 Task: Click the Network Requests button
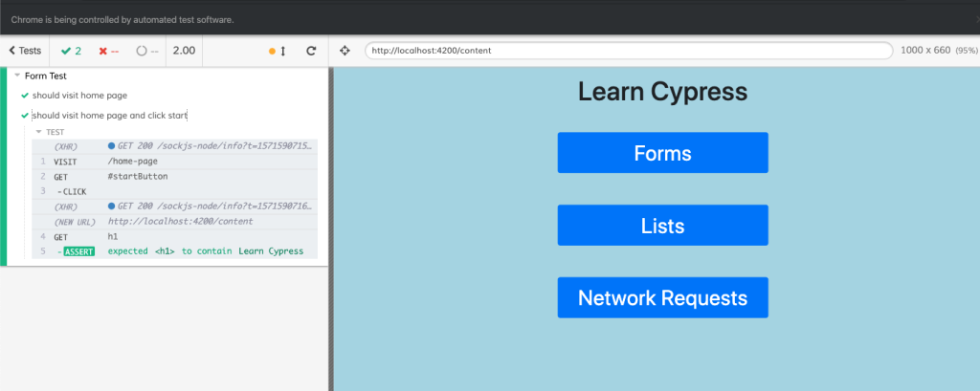[662, 297]
